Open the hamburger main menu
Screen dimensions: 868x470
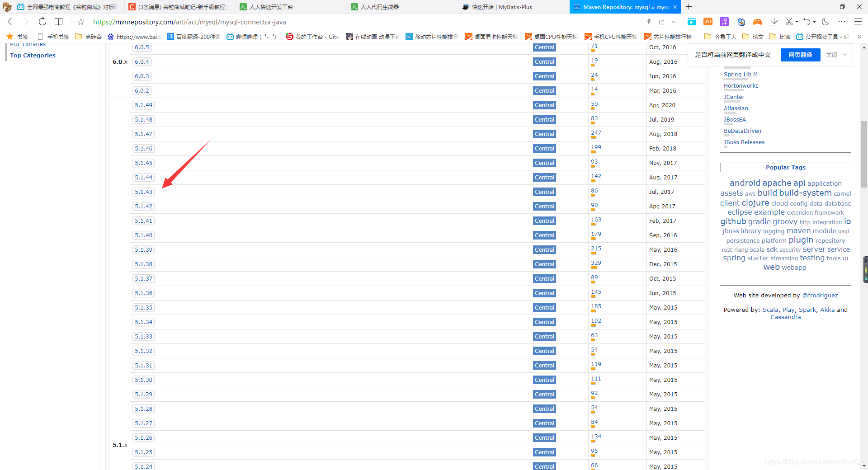click(858, 22)
